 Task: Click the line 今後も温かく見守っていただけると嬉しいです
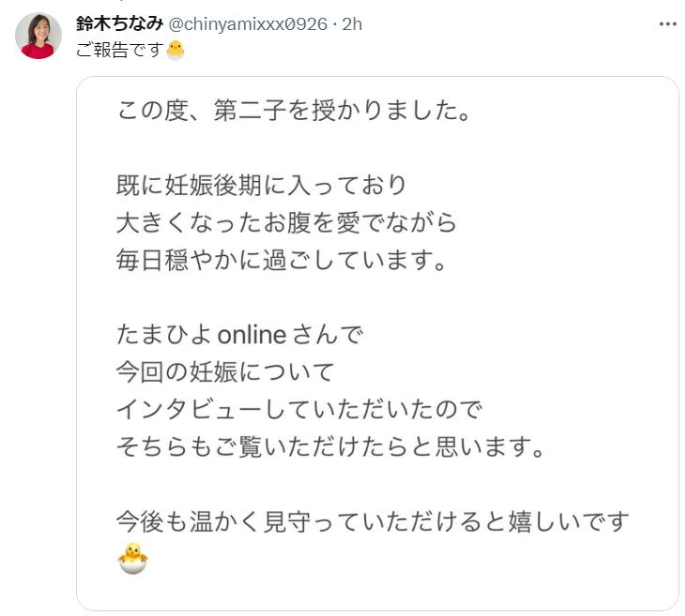point(372,520)
